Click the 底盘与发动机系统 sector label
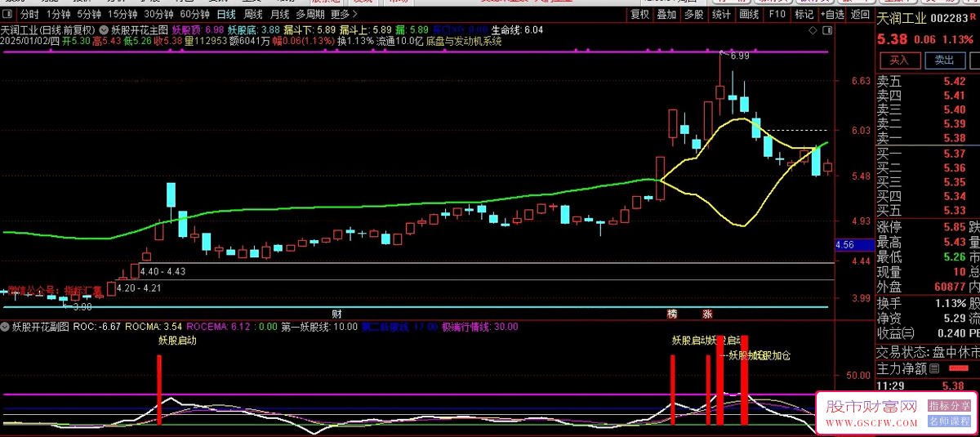 tap(464, 41)
